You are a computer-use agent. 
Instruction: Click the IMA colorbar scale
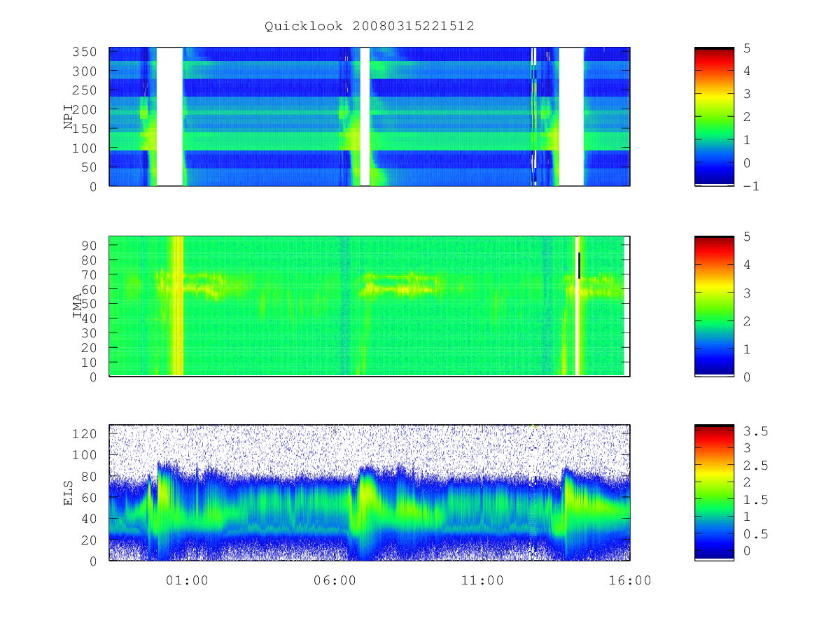[x=714, y=307]
